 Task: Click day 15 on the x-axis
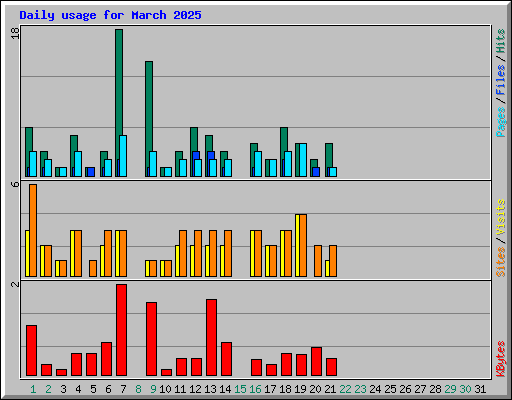240,389
